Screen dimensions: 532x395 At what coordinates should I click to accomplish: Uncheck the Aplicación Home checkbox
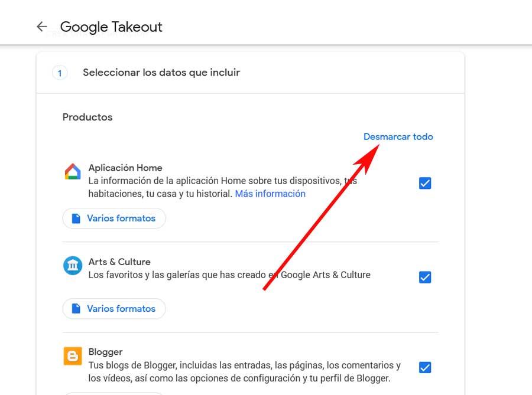click(x=425, y=183)
